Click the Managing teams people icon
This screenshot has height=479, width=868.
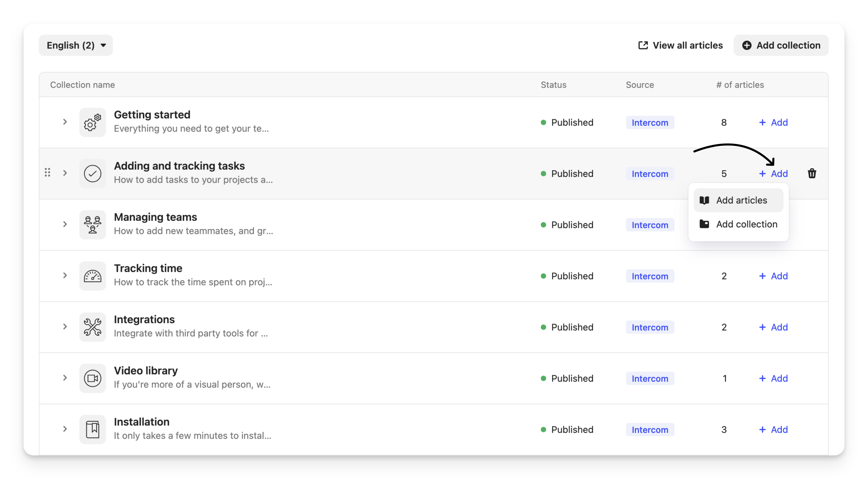pyautogui.click(x=92, y=225)
